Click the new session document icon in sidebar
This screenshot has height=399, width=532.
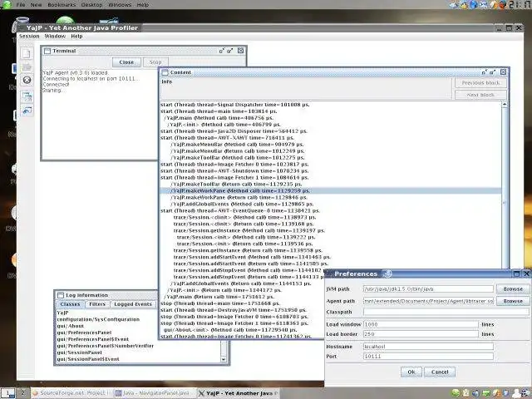click(27, 53)
